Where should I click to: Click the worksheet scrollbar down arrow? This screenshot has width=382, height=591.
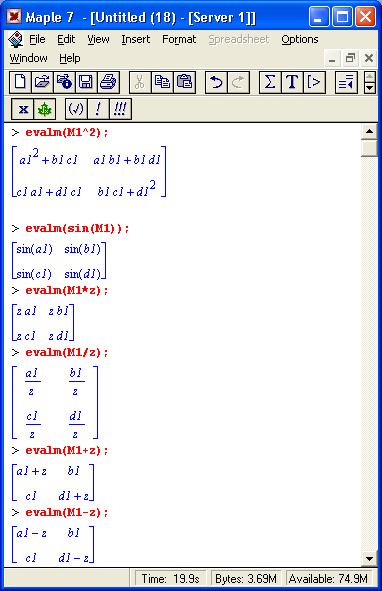tap(369, 559)
